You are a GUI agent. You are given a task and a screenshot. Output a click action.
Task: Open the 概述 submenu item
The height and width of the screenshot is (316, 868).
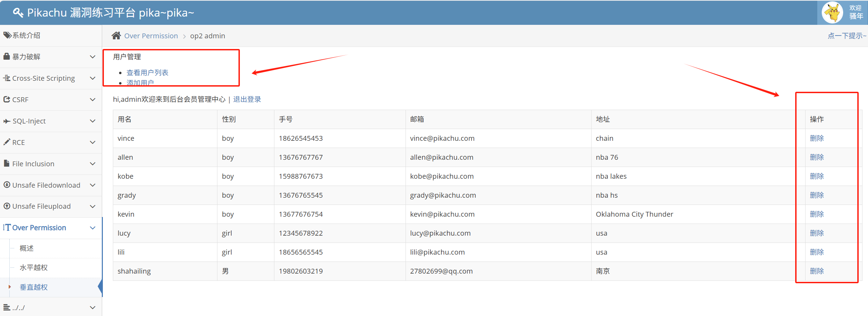51,248
